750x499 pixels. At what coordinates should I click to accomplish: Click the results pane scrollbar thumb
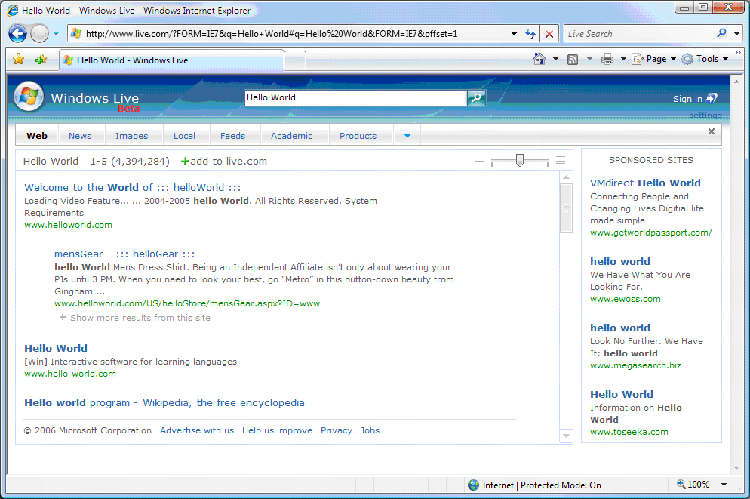point(566,208)
